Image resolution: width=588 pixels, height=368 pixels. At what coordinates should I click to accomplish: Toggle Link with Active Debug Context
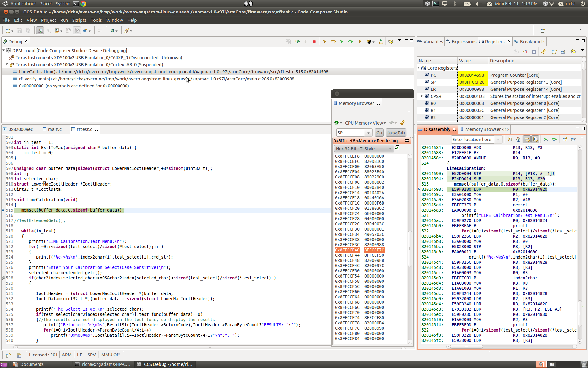point(527,140)
